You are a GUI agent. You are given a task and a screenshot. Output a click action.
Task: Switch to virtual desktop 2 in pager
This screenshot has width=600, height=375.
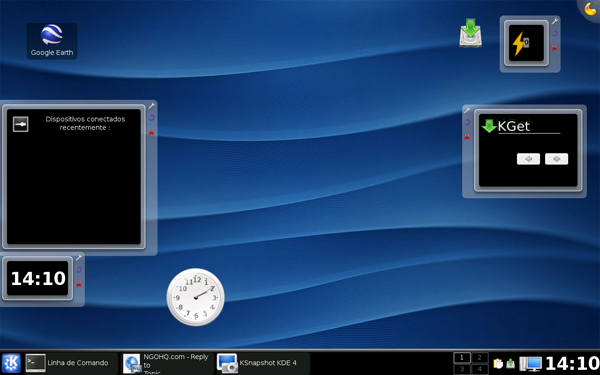(479, 357)
